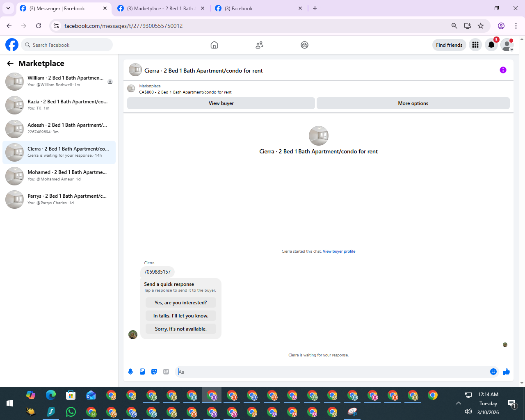Viewport: 525px width, 420px height.
Task: Open the Facebook menu grid icon
Action: (x=475, y=45)
